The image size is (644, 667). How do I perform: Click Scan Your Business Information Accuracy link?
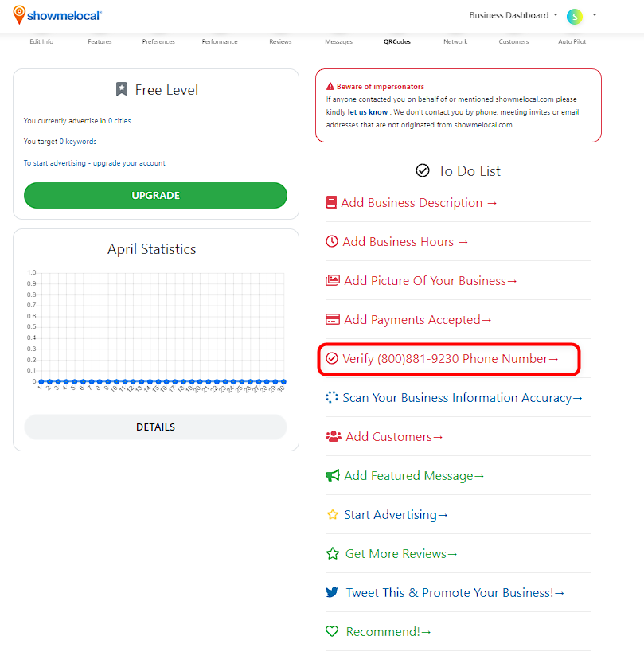click(x=463, y=397)
